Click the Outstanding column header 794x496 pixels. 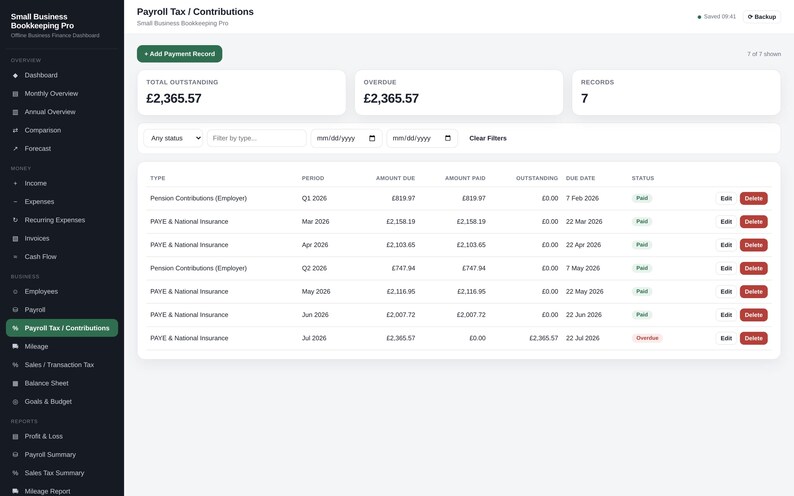[537, 178]
